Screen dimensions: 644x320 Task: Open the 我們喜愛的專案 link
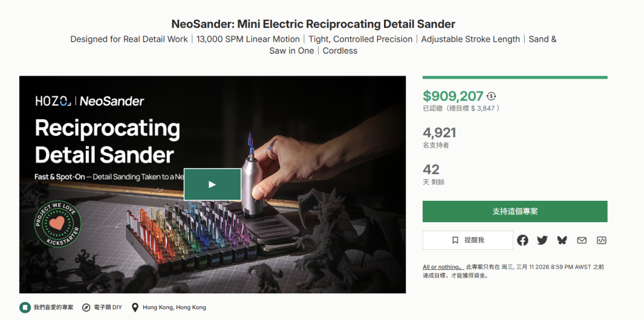pos(53,307)
